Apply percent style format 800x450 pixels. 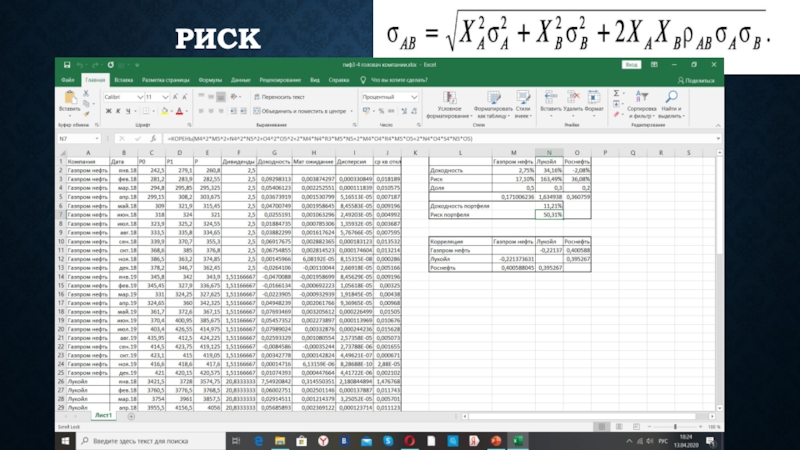(x=381, y=111)
